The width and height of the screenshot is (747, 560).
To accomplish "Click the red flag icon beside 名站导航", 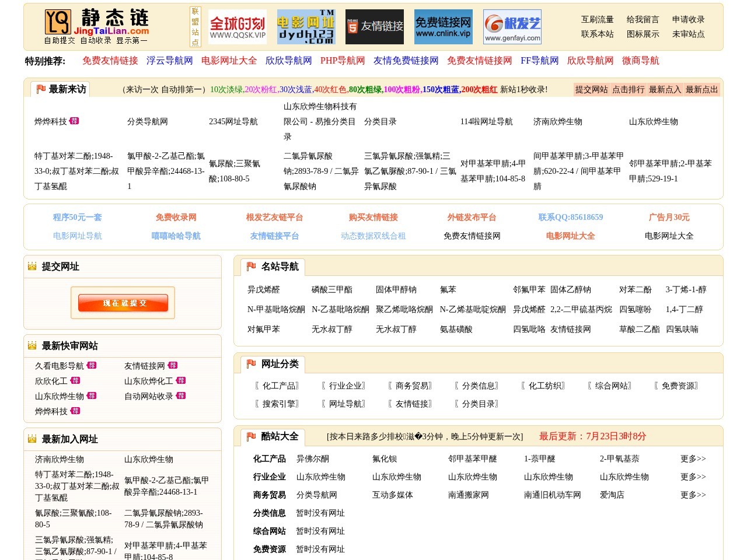I will [251, 267].
